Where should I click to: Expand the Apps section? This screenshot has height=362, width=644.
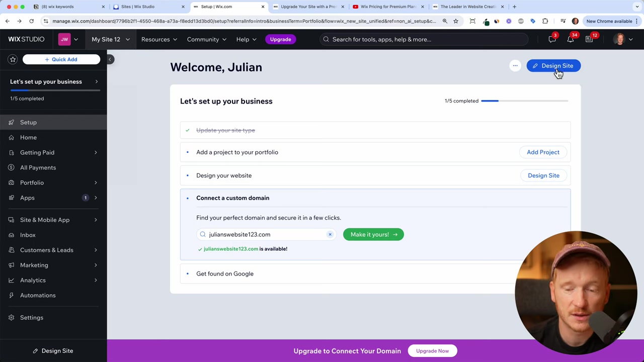coord(53,198)
